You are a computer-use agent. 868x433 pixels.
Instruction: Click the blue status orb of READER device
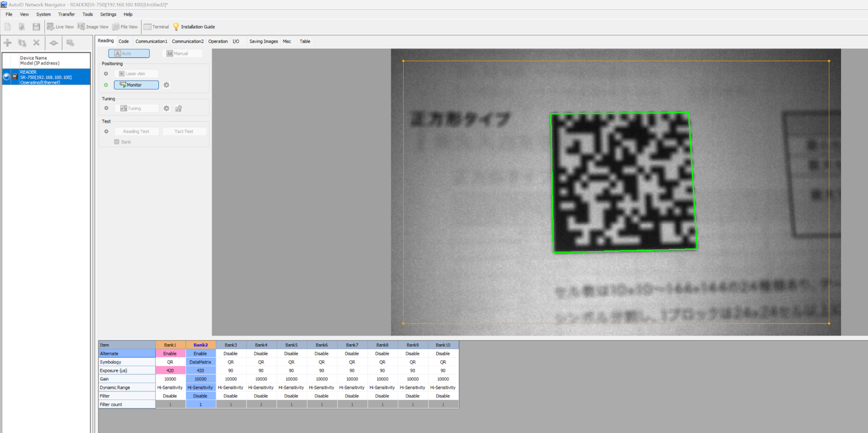[x=7, y=76]
